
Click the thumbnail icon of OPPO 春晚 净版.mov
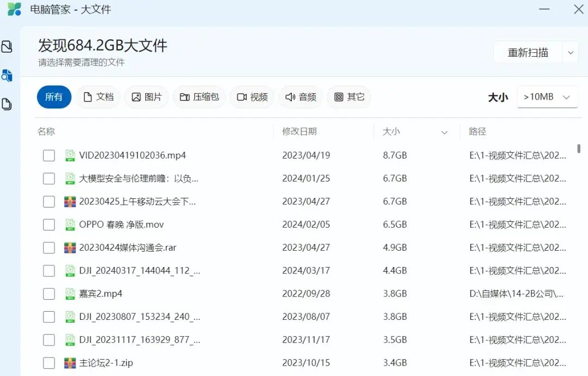(x=70, y=224)
